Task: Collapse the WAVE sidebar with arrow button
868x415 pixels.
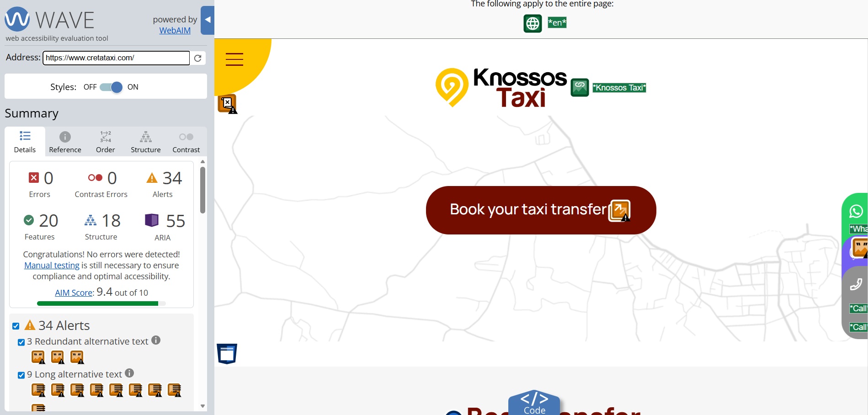Action: (208, 20)
